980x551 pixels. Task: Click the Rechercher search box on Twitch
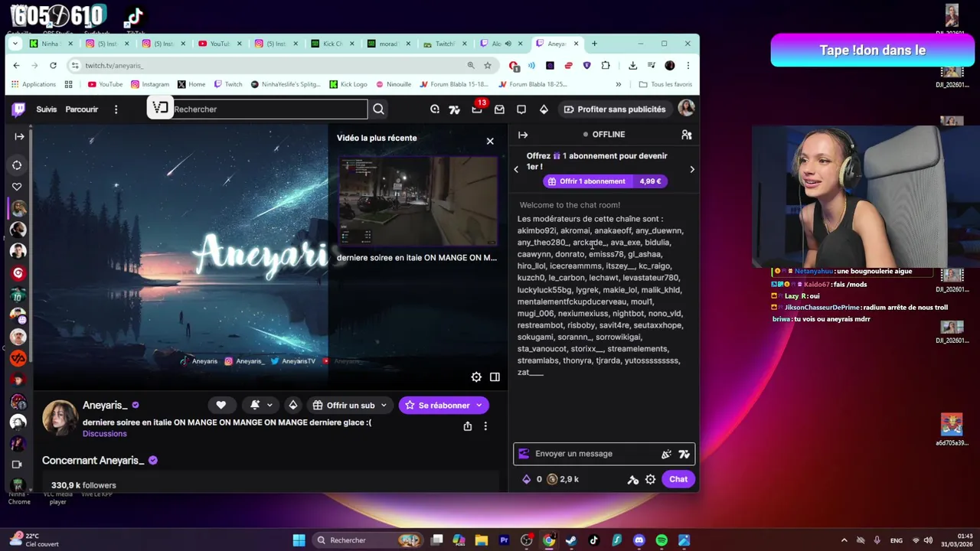tap(268, 109)
